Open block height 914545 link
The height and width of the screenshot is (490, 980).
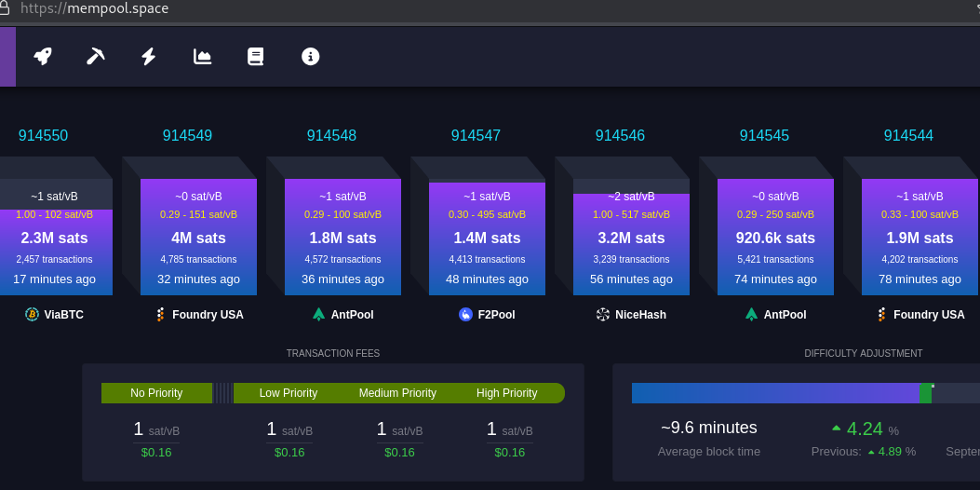tap(764, 135)
